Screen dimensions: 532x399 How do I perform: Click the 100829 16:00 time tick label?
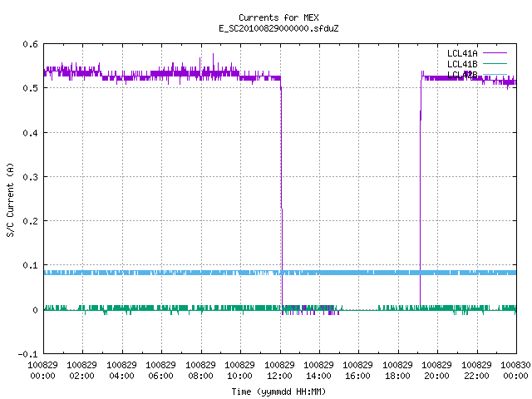pyautogui.click(x=358, y=371)
